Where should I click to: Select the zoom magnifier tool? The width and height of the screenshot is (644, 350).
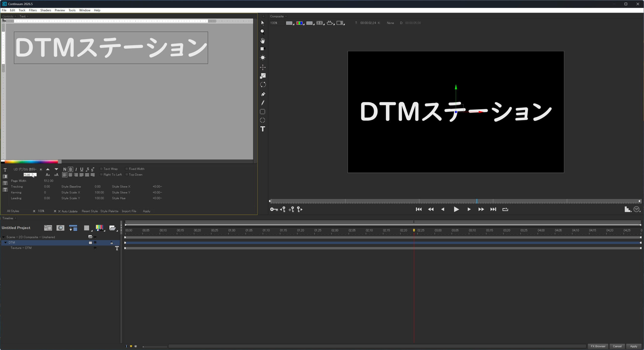tap(262, 32)
